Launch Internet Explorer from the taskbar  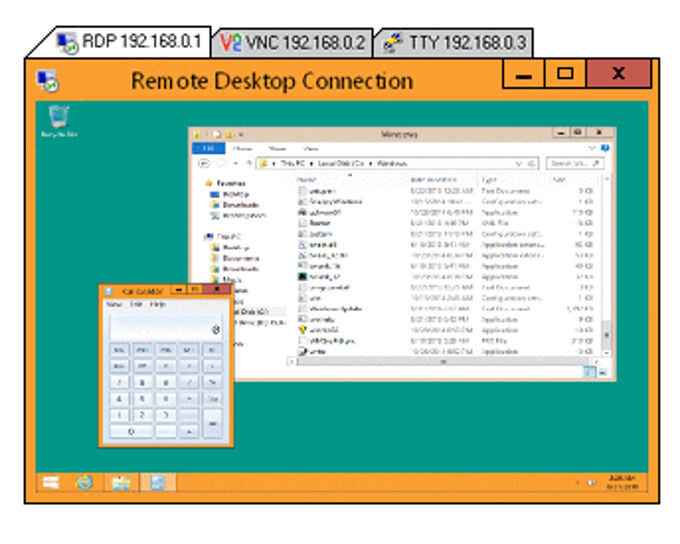(x=84, y=482)
